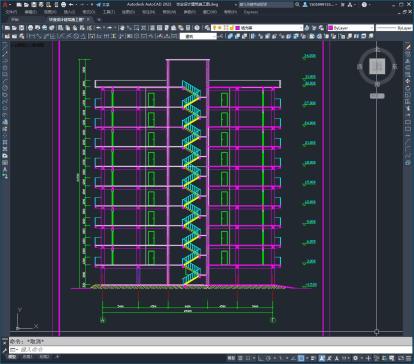The width and height of the screenshot is (414, 364).
Task: Click Undo in the quick access toolbar
Action: (71, 5)
